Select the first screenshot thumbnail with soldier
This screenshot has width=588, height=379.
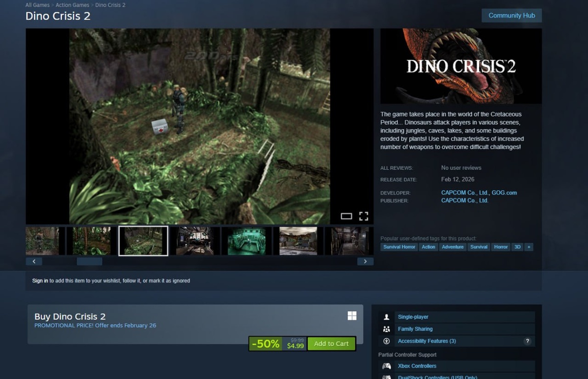[x=42, y=241]
